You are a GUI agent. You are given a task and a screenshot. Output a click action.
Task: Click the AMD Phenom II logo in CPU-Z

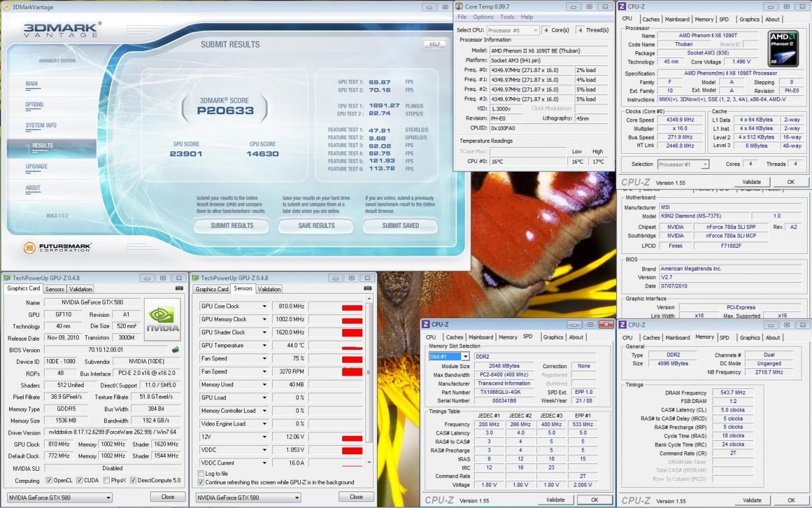coord(783,49)
